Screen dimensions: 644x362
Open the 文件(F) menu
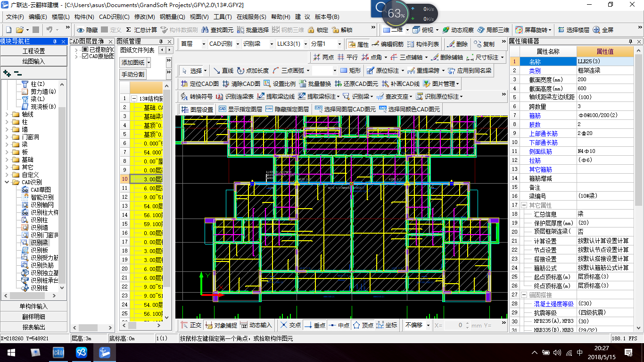[15, 17]
